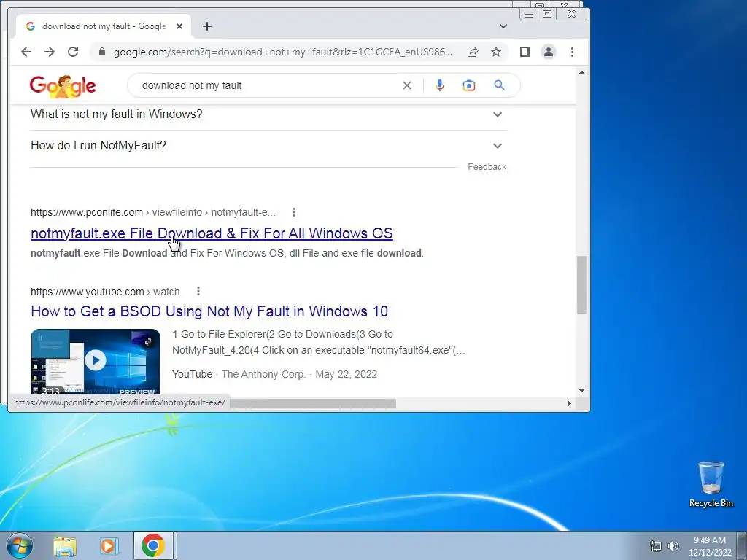Open options dots beside youtube.com result

pyautogui.click(x=198, y=291)
